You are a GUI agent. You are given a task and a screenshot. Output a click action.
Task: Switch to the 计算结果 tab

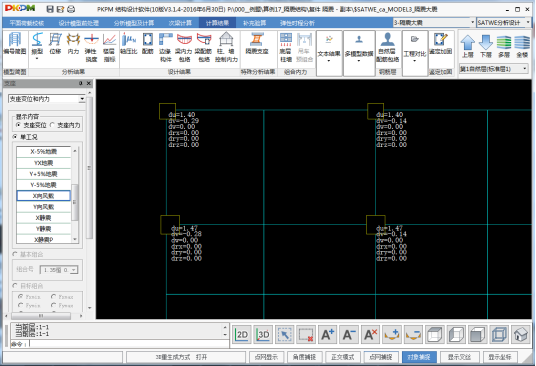point(217,23)
